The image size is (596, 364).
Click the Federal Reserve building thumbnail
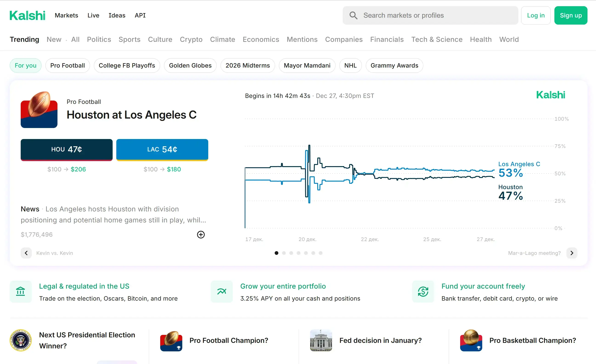[321, 340]
